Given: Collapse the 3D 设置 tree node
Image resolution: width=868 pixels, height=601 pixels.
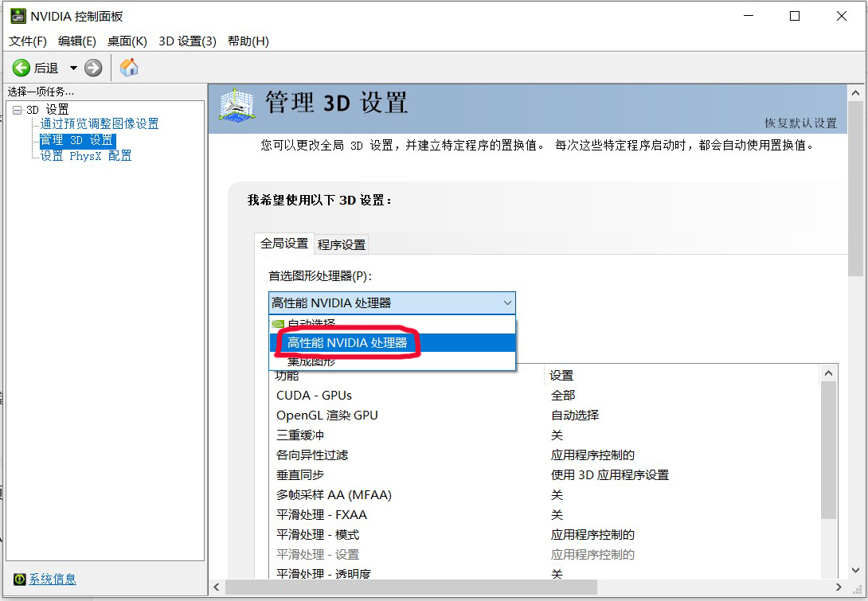Looking at the screenshot, I should coord(18,109).
